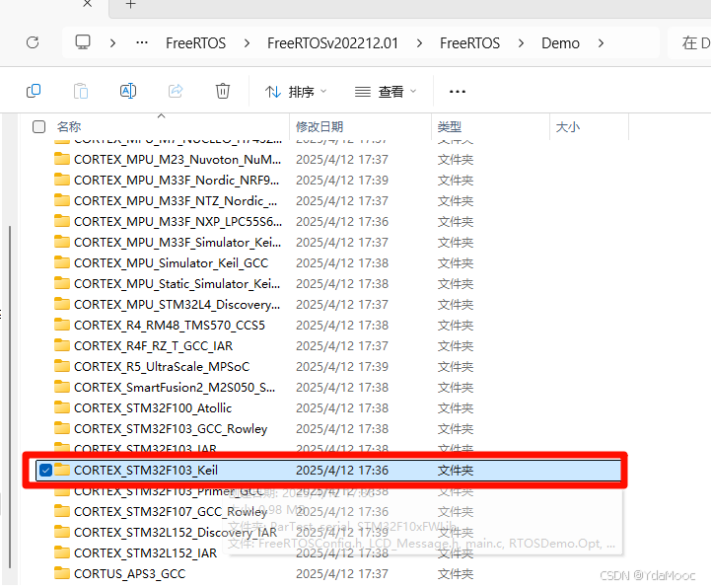711x588 pixels.
Task: Click the CORTEX_R4F_RZ_T_GCC_IAR folder icon
Action: coord(62,345)
